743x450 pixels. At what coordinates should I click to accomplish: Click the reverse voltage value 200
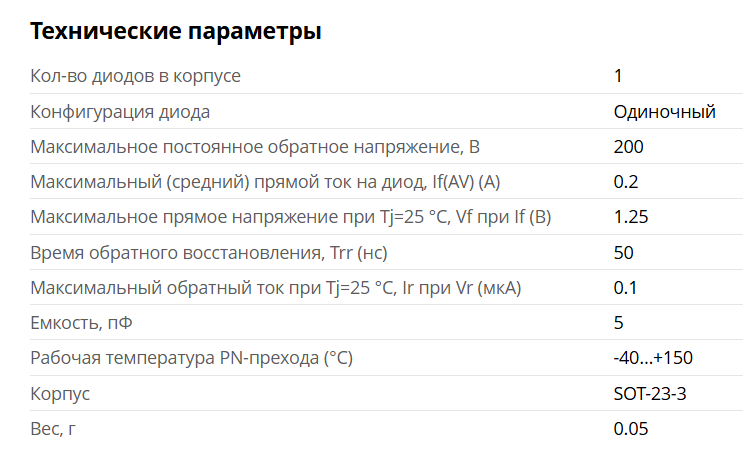pyautogui.click(x=629, y=147)
